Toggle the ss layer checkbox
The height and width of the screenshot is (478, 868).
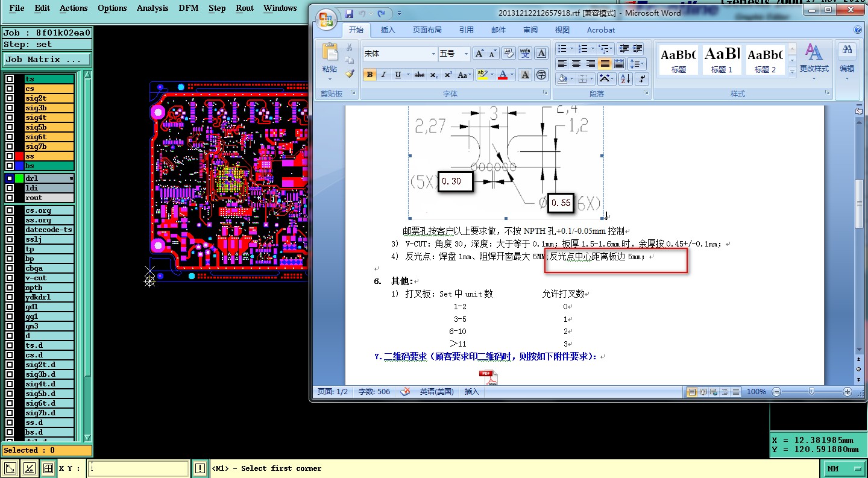pyautogui.click(x=10, y=156)
